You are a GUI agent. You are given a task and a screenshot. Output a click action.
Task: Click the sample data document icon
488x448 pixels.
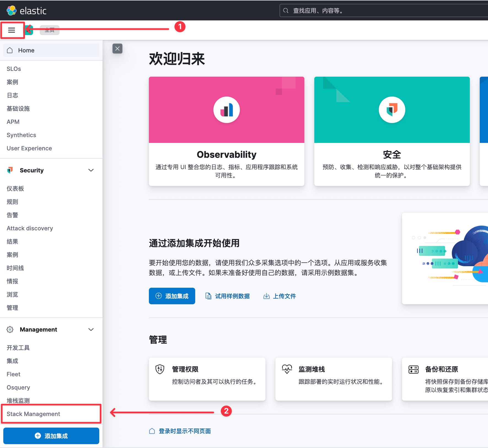208,296
